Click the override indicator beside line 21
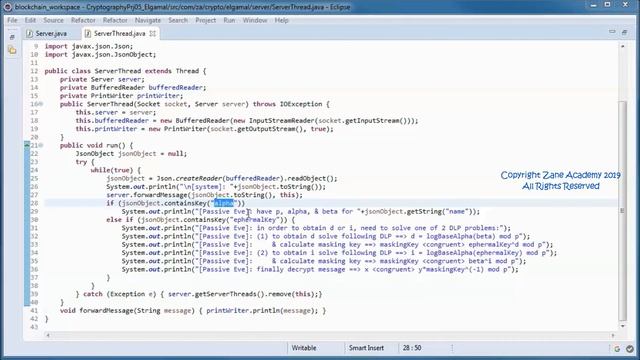Viewport: 640px width, 360px height. (27, 145)
